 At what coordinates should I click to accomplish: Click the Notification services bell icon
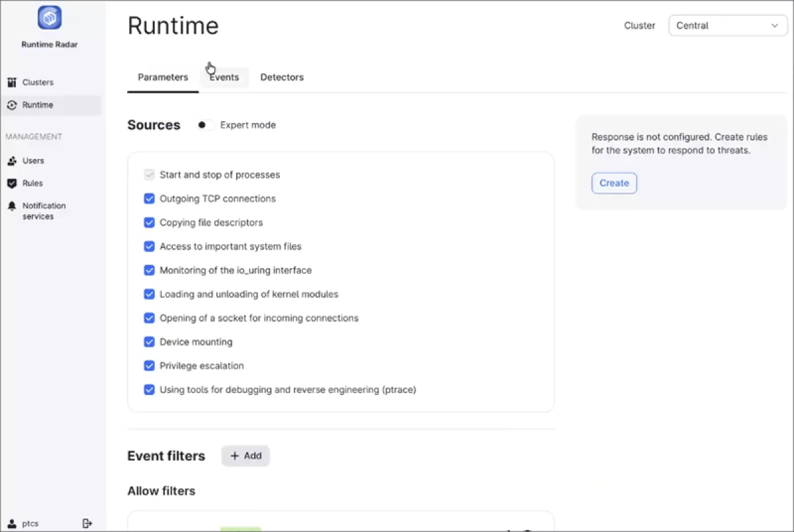coord(12,206)
